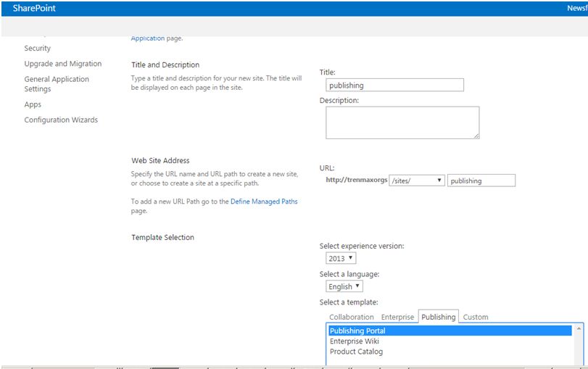This screenshot has height=369, width=588.
Task: Select the Publishing template tab
Action: click(439, 317)
